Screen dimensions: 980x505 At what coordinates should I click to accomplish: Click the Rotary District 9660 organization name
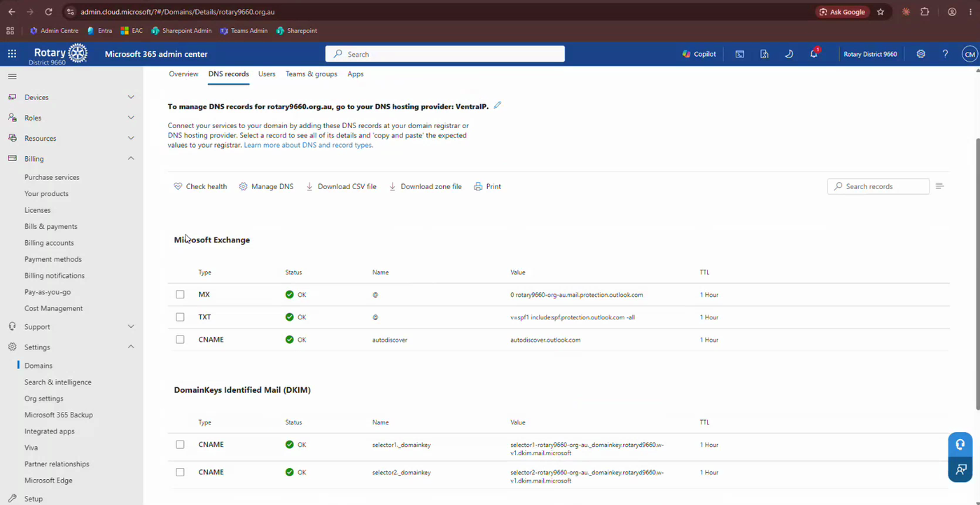pos(870,54)
